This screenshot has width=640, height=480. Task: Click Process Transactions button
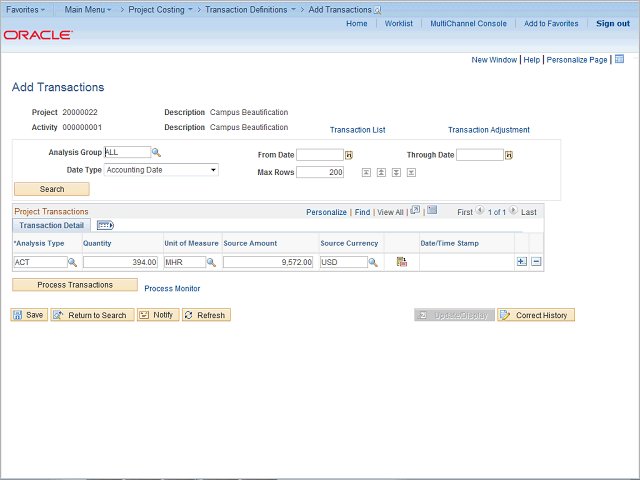(x=75, y=285)
